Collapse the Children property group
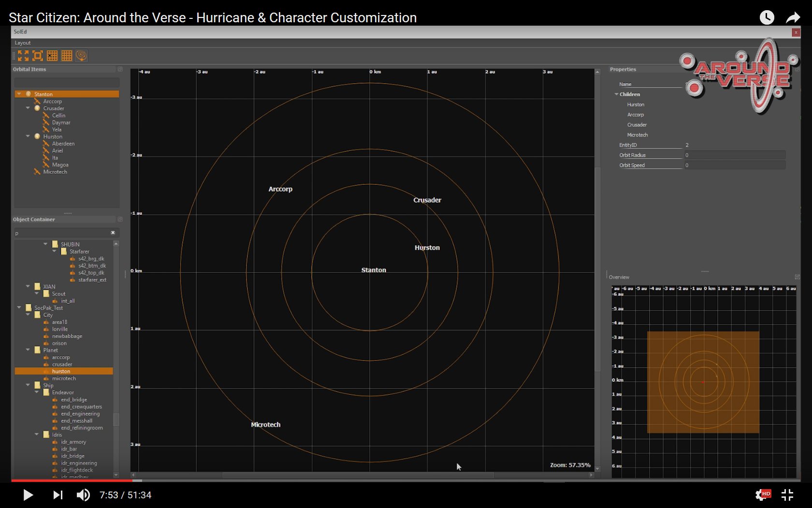The height and width of the screenshot is (508, 812). [616, 94]
